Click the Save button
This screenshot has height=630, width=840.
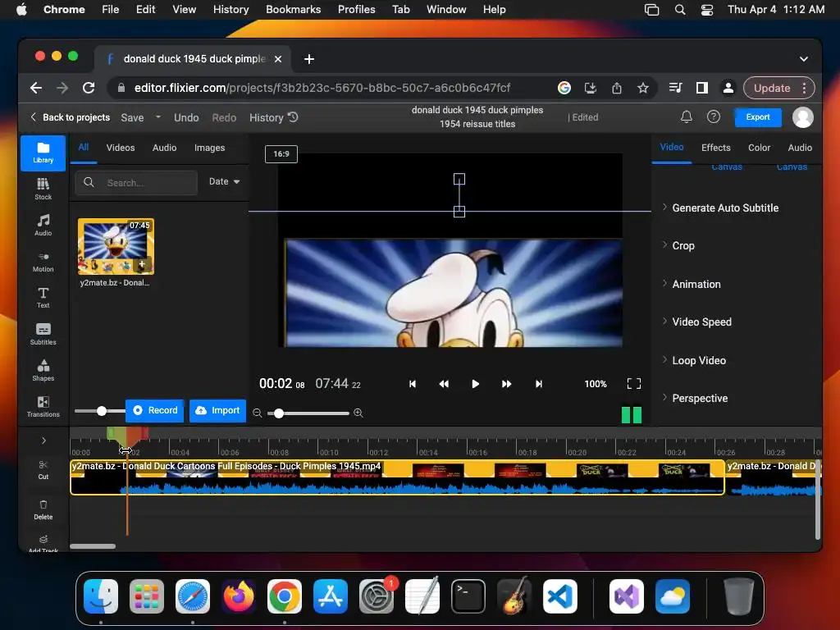[x=132, y=117]
